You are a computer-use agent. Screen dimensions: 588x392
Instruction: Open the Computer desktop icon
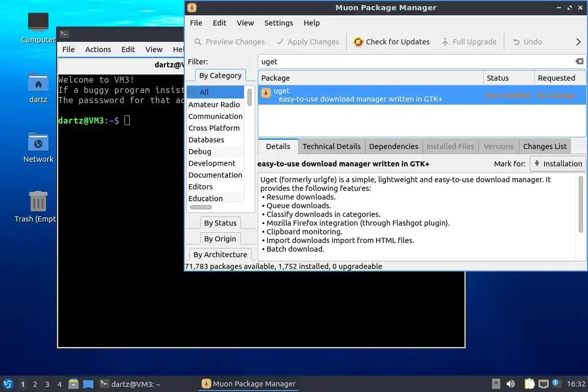click(x=38, y=22)
